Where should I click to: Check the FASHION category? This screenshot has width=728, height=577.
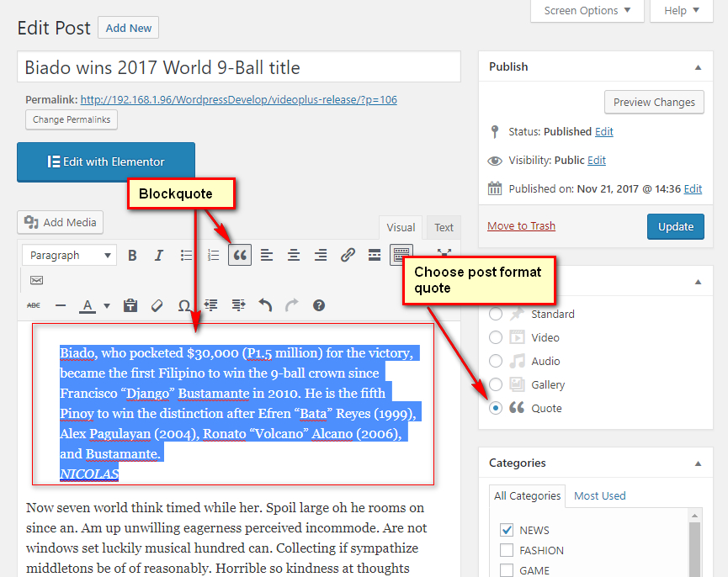tap(507, 550)
